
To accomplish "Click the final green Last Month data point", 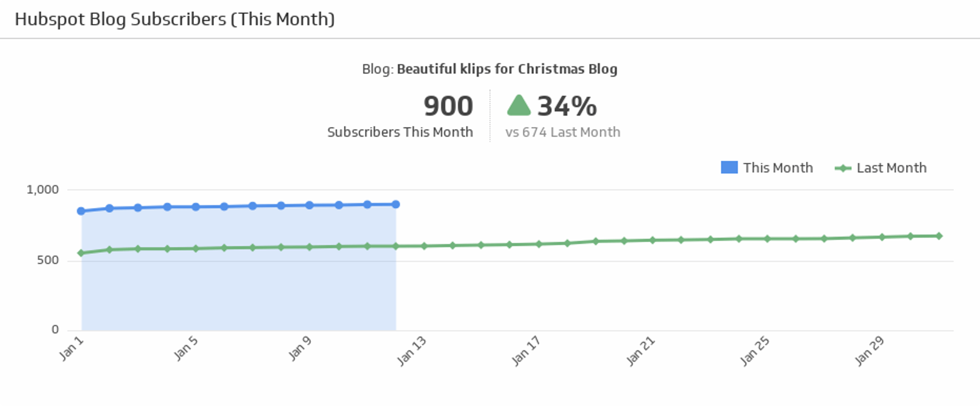I will (x=939, y=236).
